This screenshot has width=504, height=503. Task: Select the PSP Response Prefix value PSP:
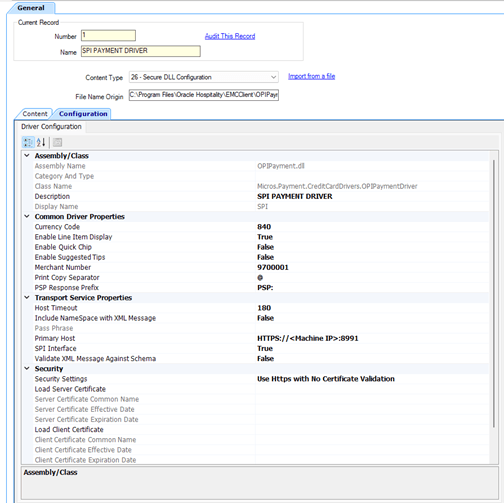(265, 288)
